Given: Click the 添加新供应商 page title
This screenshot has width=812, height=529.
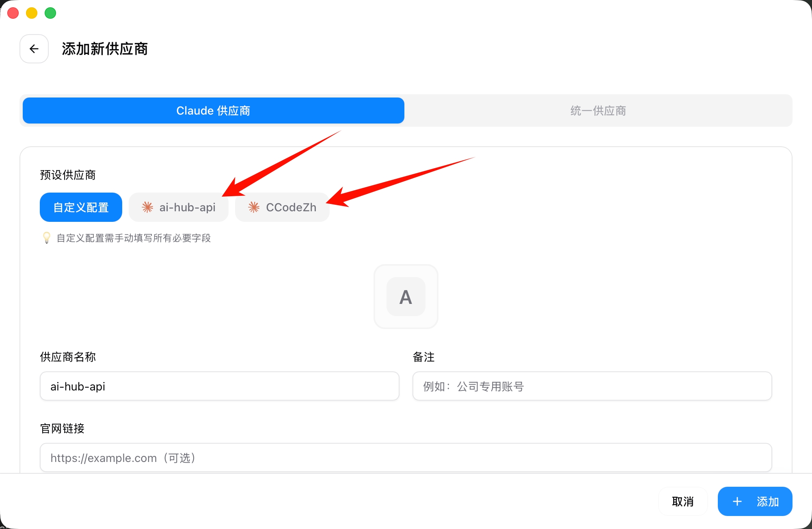Looking at the screenshot, I should coord(105,49).
